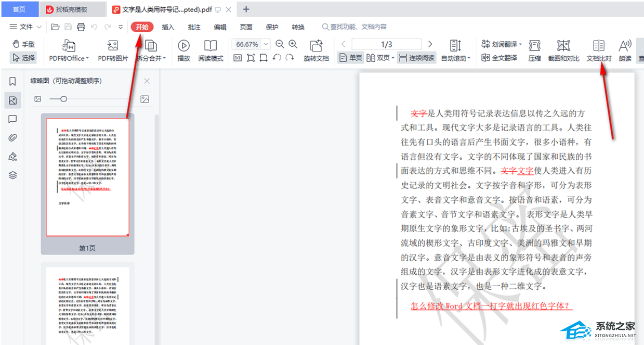Image resolution: width=644 pixels, height=345 pixels.
Task: Expand quick access toolbar customization arrow
Action: coord(121,27)
